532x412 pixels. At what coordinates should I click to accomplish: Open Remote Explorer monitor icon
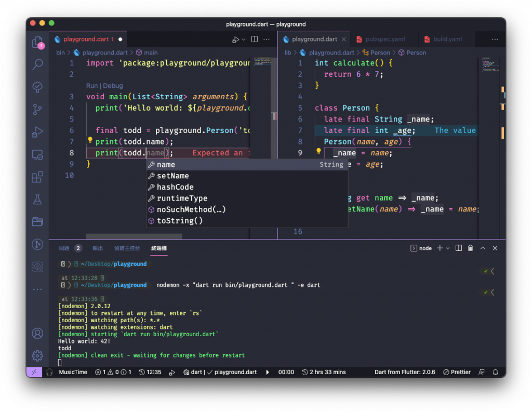coord(37,155)
